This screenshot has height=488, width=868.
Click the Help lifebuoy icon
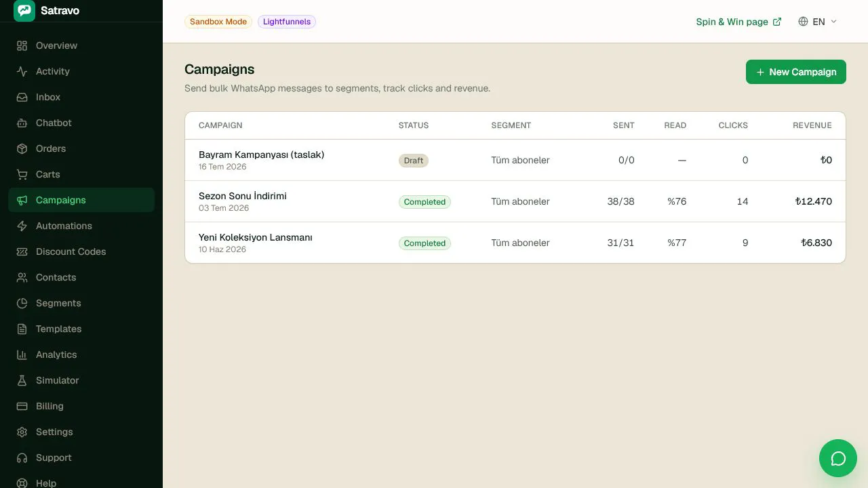click(22, 483)
